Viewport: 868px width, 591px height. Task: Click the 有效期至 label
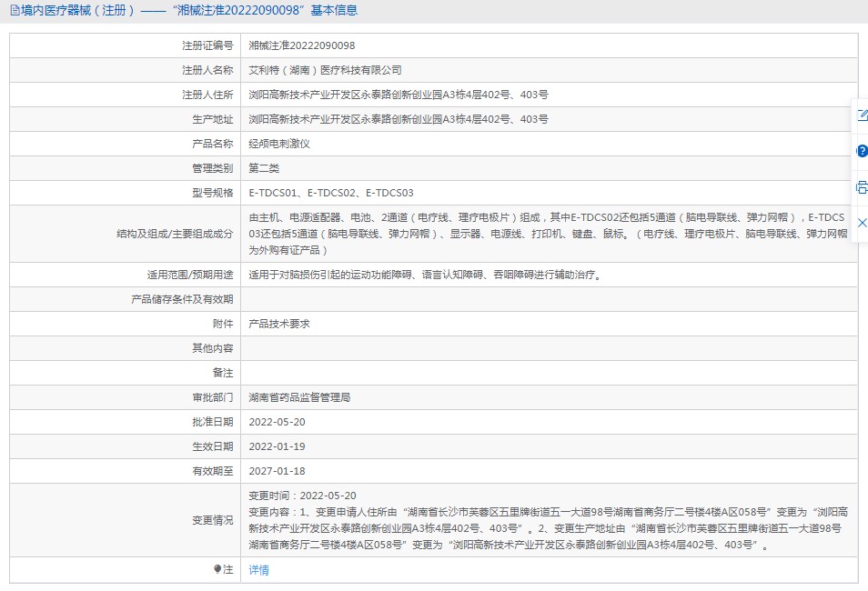tap(213, 471)
